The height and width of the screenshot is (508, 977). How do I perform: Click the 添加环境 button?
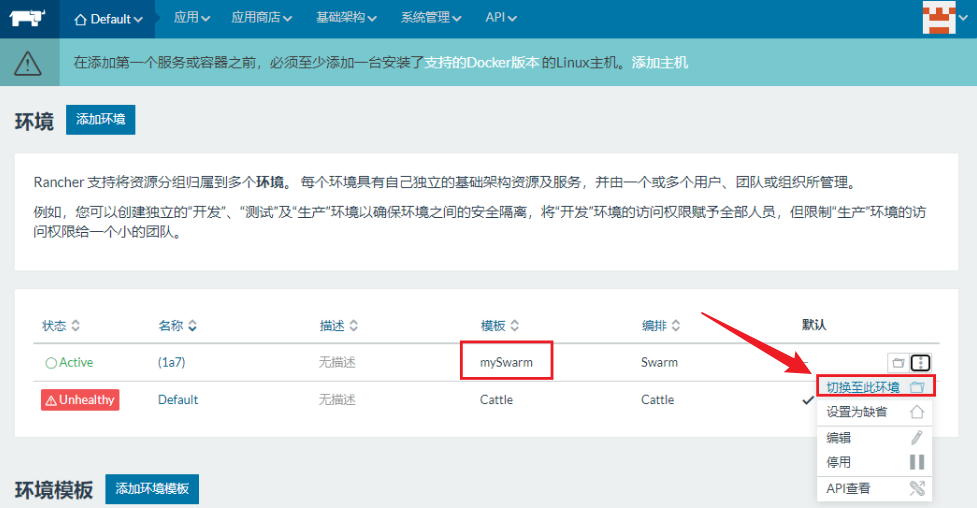click(100, 120)
